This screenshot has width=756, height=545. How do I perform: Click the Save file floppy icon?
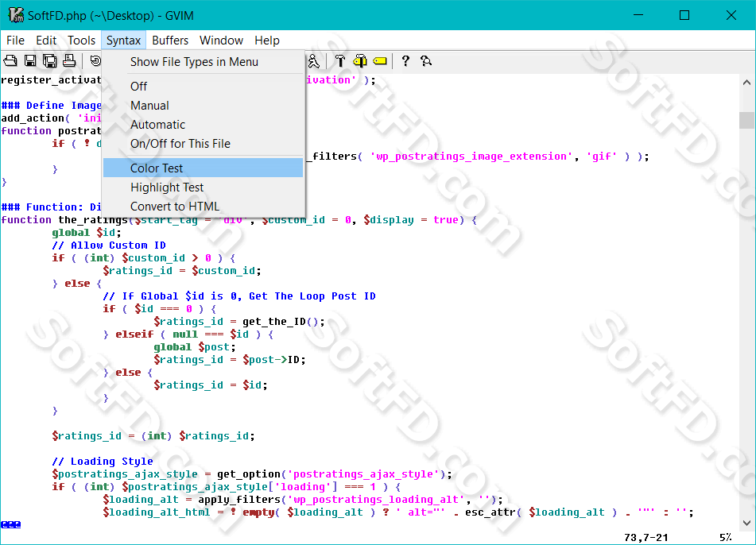[30, 60]
